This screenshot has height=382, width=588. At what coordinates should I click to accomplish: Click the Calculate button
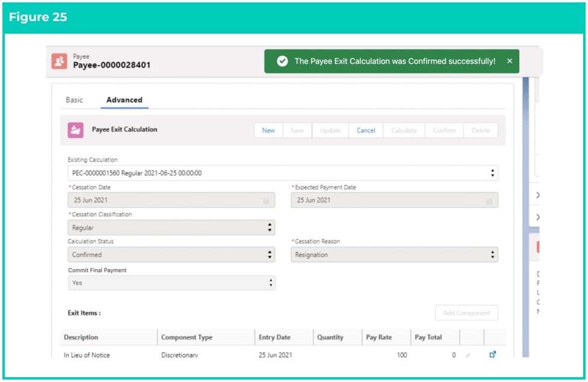pyautogui.click(x=404, y=131)
